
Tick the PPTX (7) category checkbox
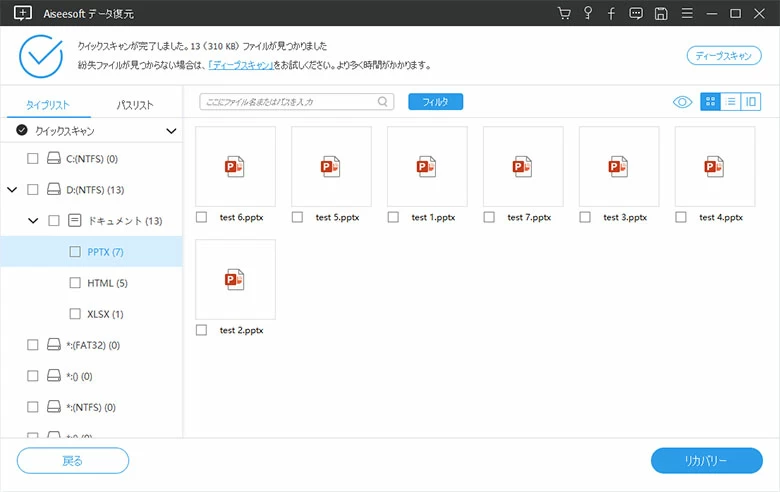pos(75,252)
